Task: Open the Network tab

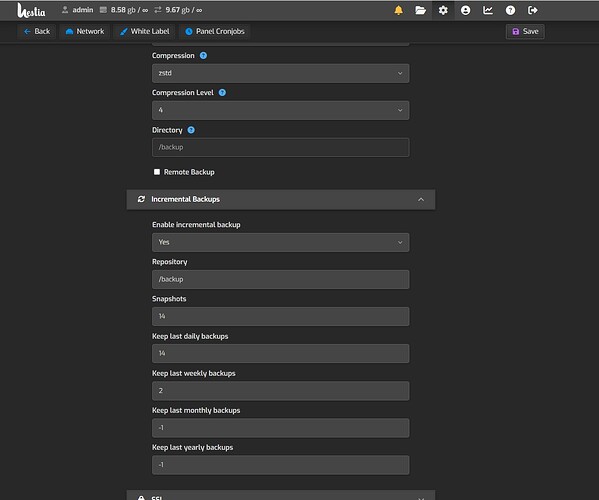Action: click(x=85, y=31)
